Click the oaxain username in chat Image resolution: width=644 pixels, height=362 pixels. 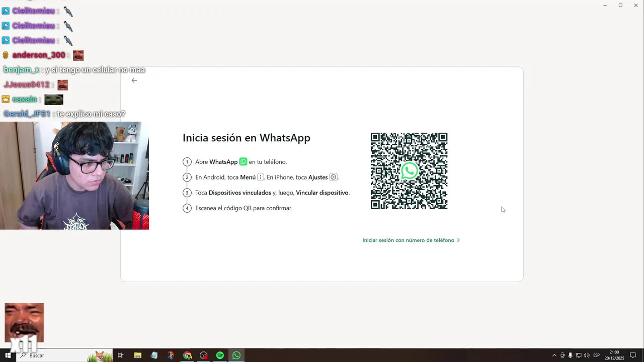pos(25,100)
